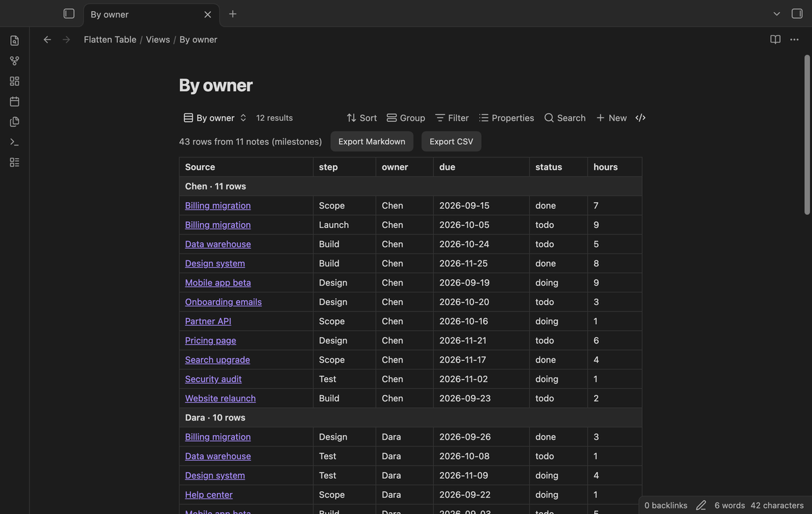Screen dimensions: 812x514
Task: Open Mobile app beta link in Chen's rows
Action: [x=218, y=283]
